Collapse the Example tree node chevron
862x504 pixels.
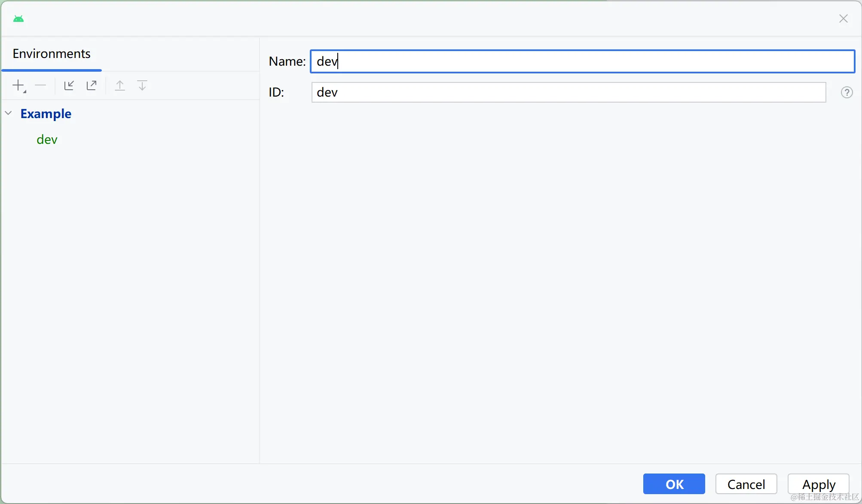(x=9, y=113)
